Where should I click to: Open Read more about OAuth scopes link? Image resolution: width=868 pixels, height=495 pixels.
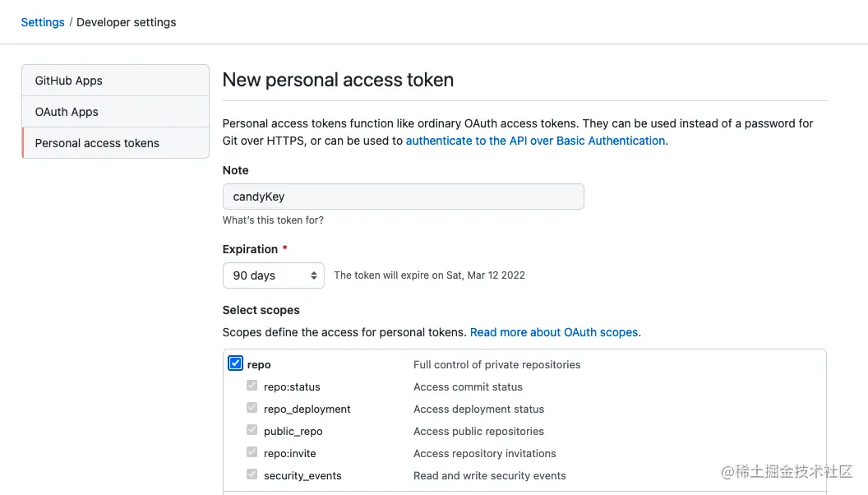point(553,332)
